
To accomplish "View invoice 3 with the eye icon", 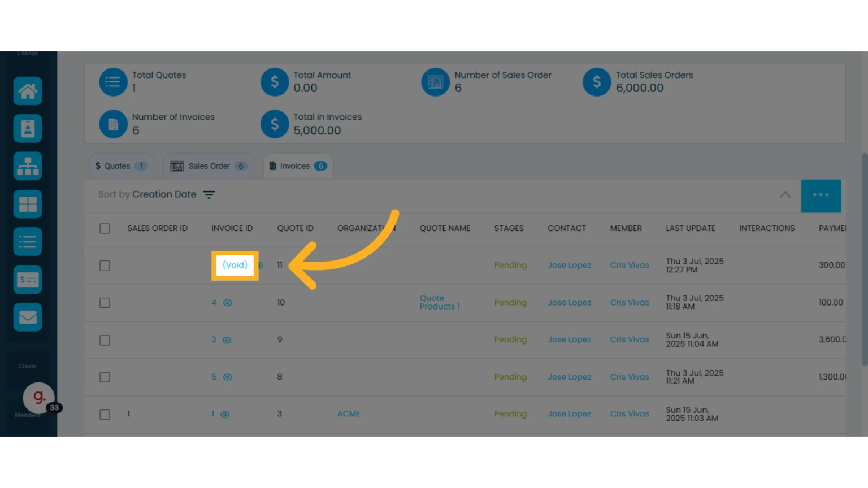I will pos(227,340).
